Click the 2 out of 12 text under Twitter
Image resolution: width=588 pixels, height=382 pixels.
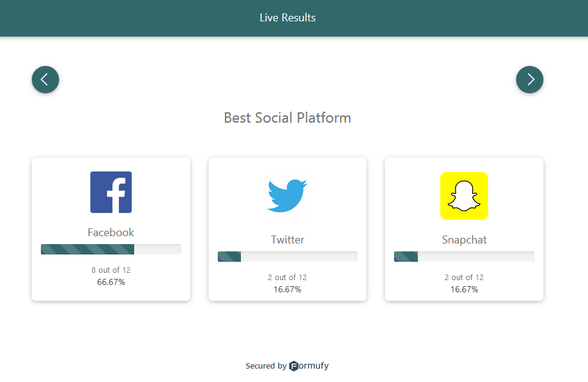pyautogui.click(x=287, y=277)
